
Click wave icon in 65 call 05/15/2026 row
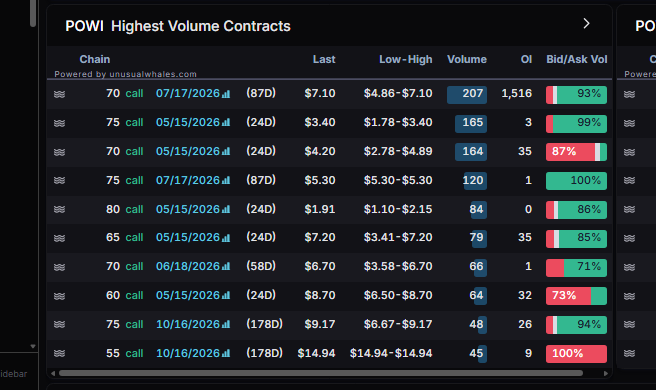tap(59, 238)
